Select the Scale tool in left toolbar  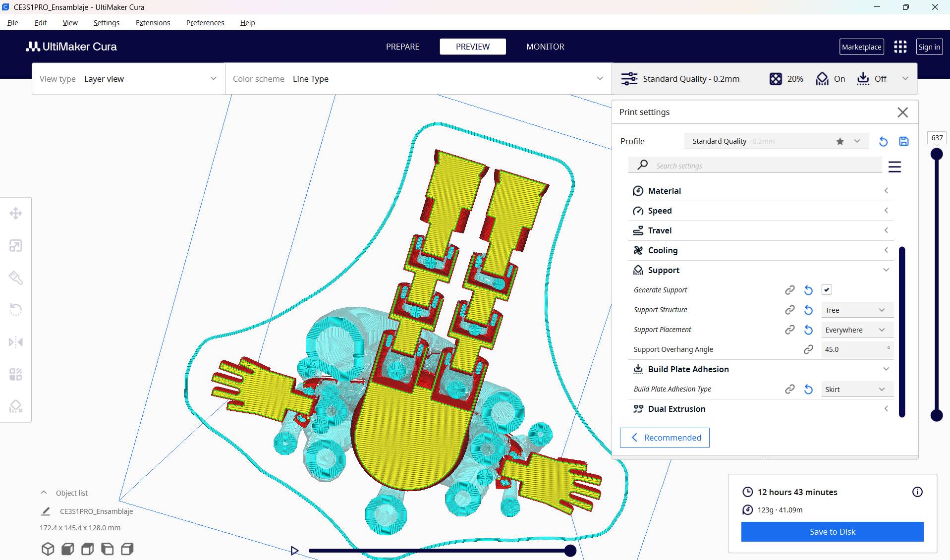tap(16, 246)
